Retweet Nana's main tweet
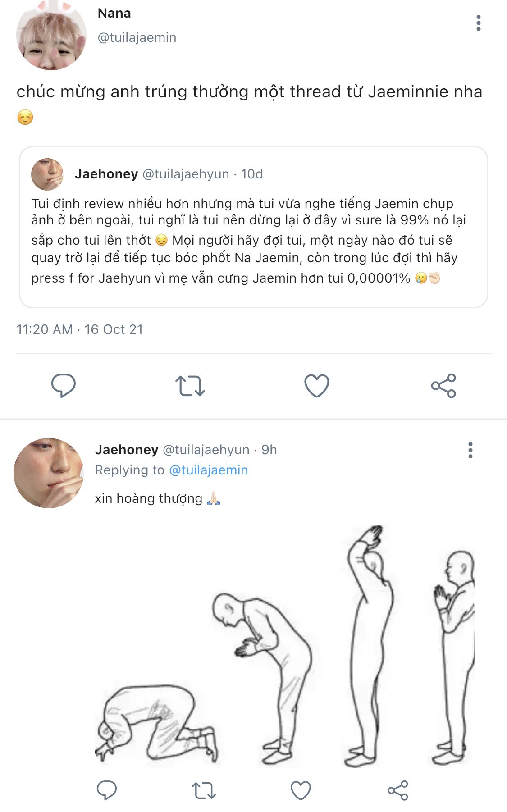The width and height of the screenshot is (507, 812). tap(190, 386)
